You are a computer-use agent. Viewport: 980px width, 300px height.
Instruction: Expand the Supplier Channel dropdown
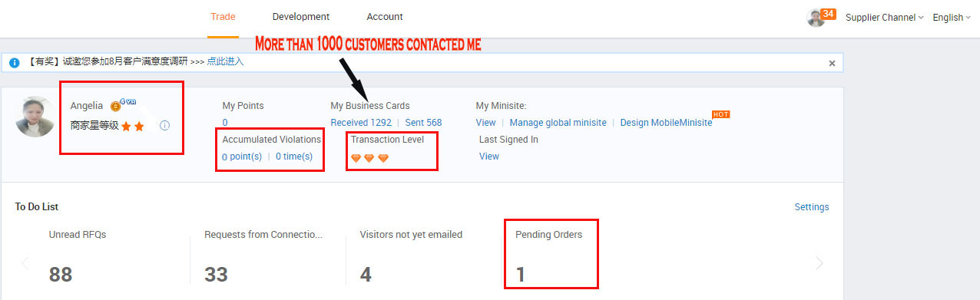click(x=885, y=18)
